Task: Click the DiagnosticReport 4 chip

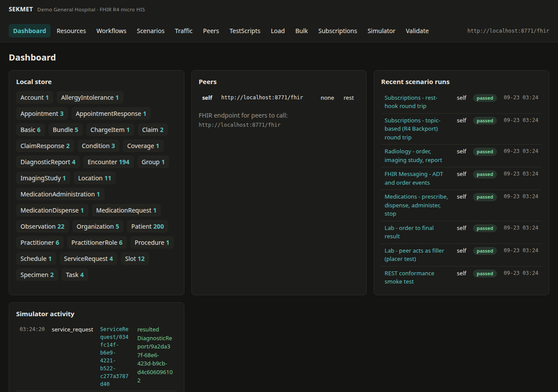Action: [x=48, y=162]
